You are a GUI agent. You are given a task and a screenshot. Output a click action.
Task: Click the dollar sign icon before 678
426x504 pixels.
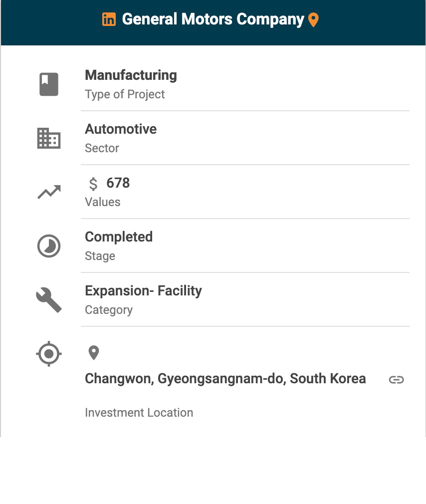point(93,184)
